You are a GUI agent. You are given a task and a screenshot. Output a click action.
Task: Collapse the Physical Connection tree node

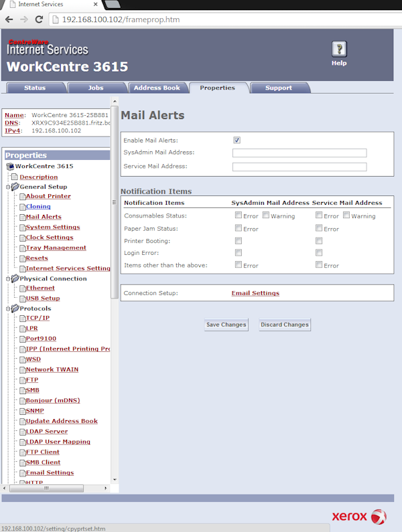click(x=8, y=278)
